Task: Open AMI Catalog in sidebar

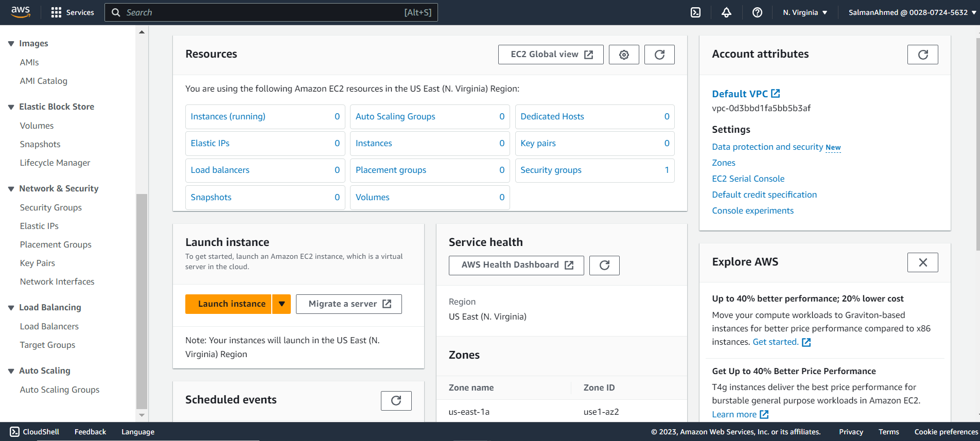Action: click(44, 81)
